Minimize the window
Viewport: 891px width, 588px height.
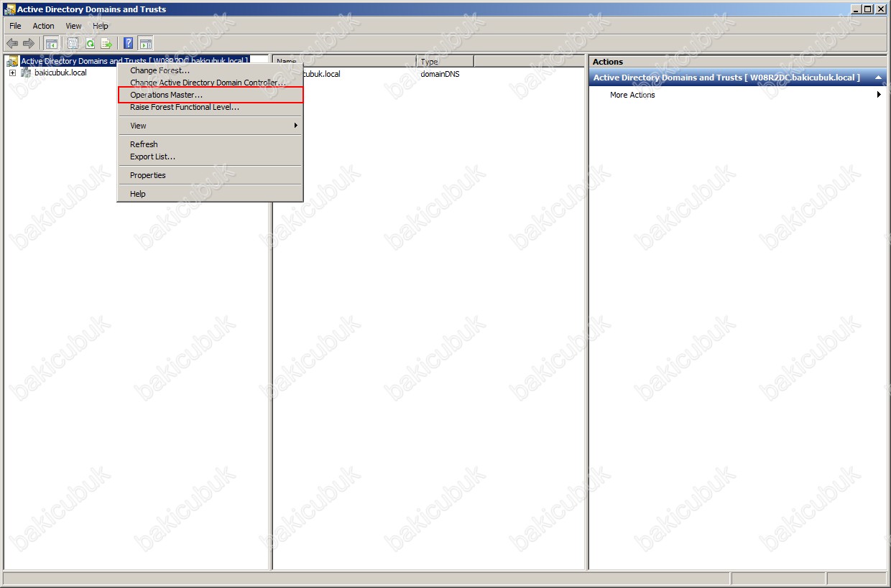point(856,9)
